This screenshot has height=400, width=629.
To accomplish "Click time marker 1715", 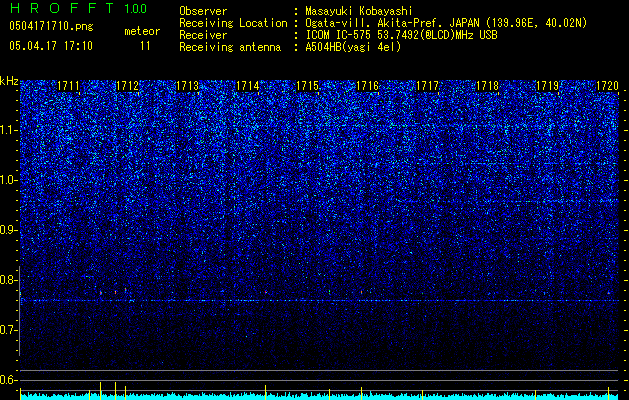I will 307,86.
